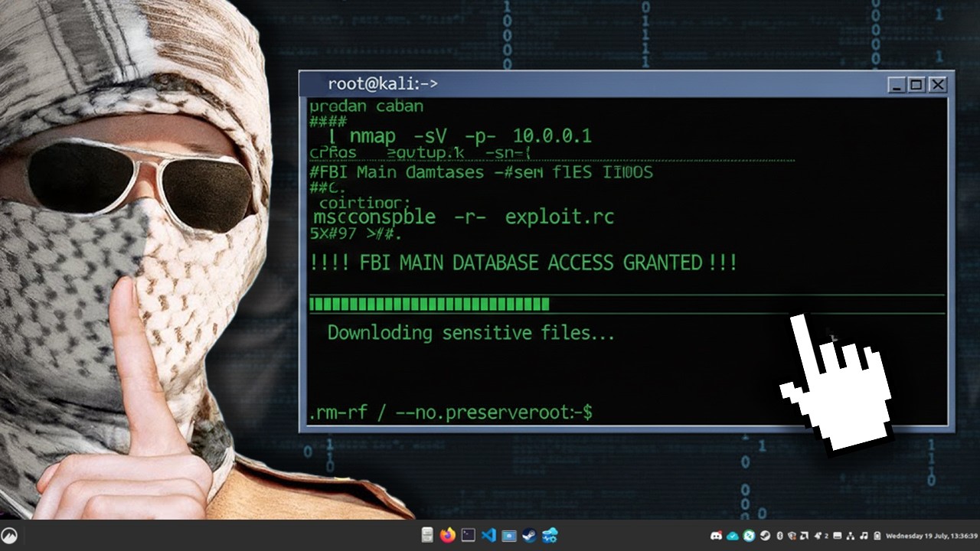Open Firefox from the taskbar
980x551 pixels.
(x=448, y=536)
